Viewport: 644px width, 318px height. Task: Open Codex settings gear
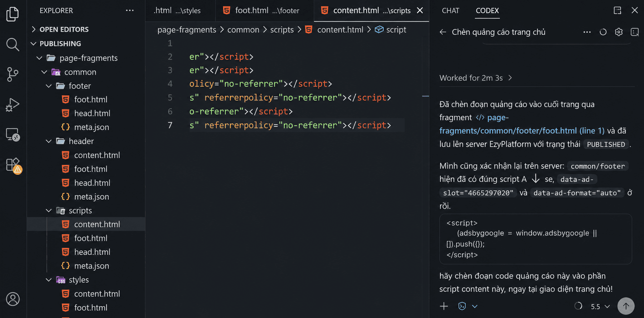coord(619,32)
